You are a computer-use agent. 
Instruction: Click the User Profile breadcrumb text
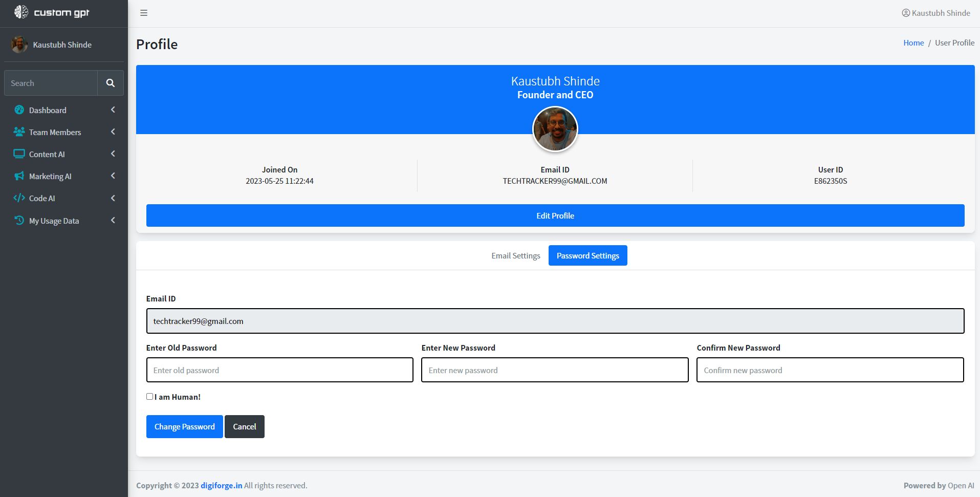pos(955,42)
